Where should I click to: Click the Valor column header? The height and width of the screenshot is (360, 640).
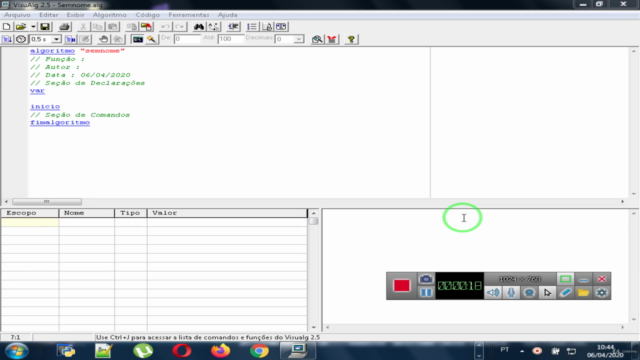tap(227, 213)
